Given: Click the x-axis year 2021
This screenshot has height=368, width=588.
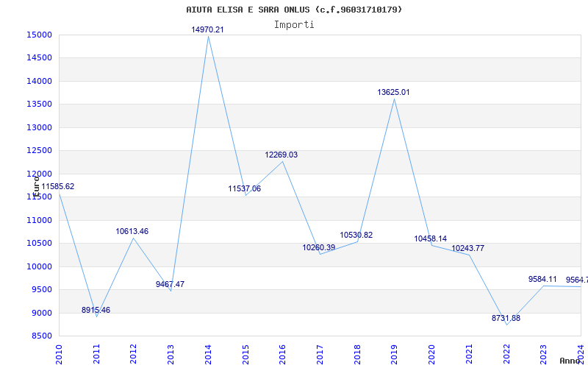Looking at the screenshot, I should point(469,354).
